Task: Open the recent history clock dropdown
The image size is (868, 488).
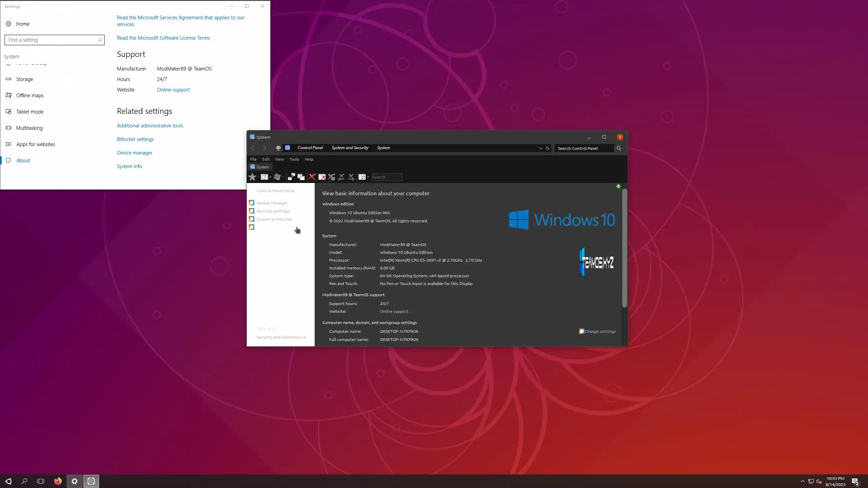Action: (270, 177)
